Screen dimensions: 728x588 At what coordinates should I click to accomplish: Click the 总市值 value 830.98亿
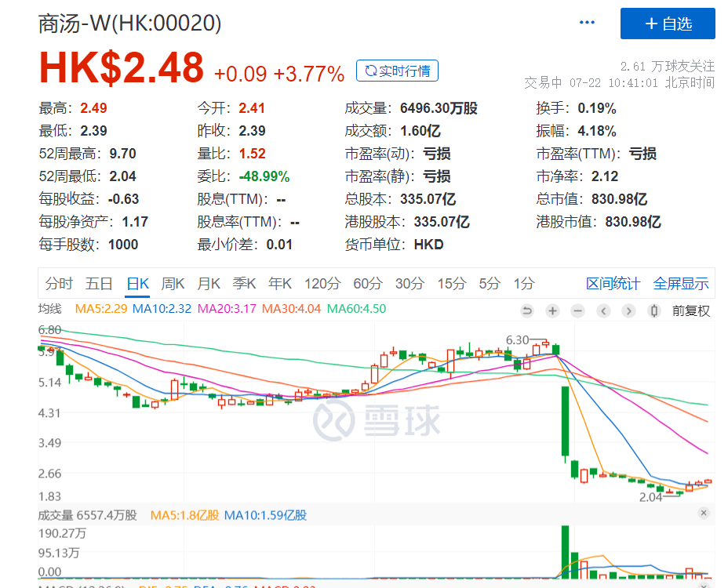coord(619,199)
